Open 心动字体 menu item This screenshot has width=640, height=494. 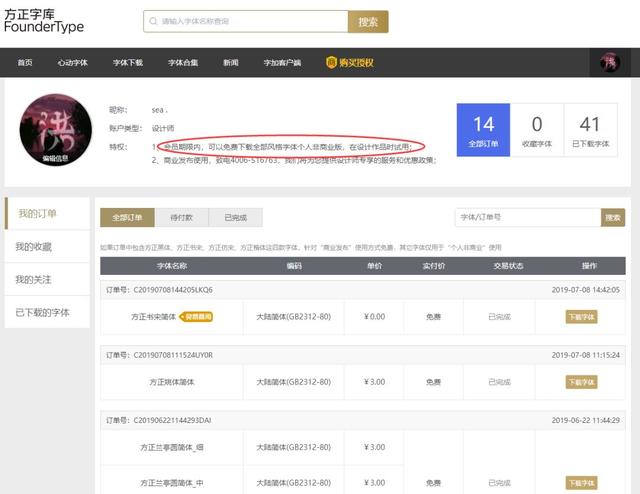click(73, 62)
